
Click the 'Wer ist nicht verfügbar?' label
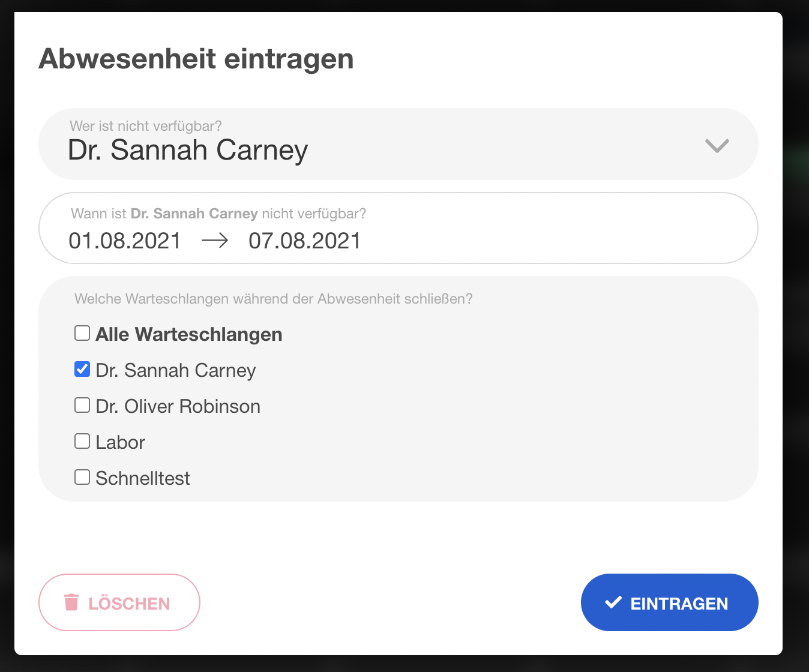[x=146, y=126]
